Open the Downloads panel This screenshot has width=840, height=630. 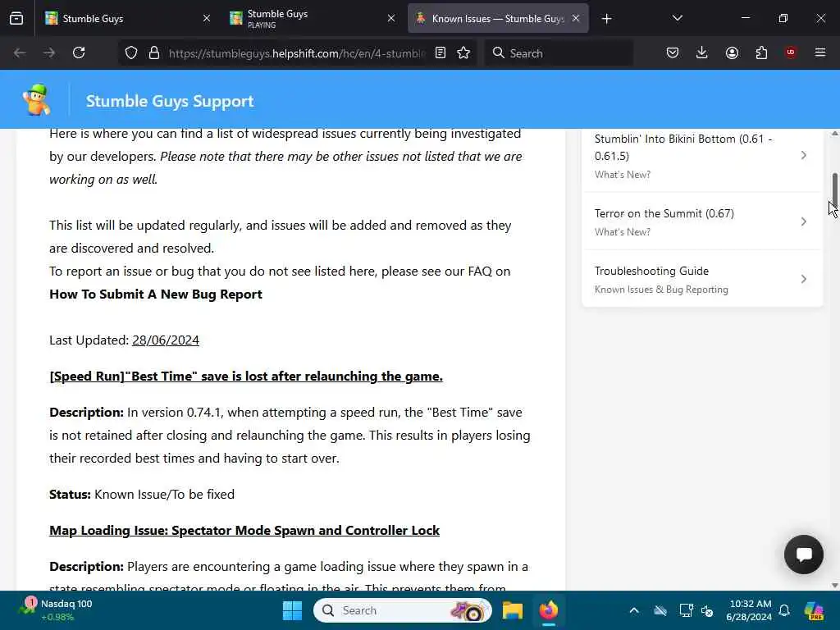tap(702, 52)
